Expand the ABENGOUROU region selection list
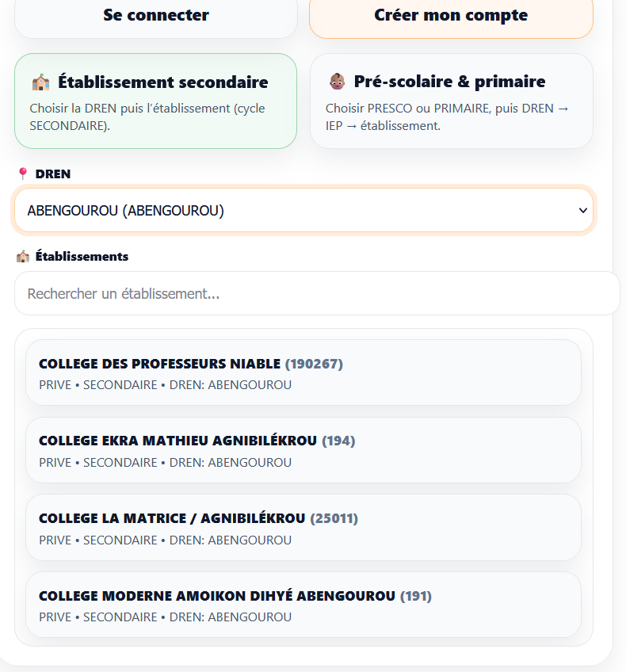Viewport: 626px width, 672px height. tap(303, 210)
